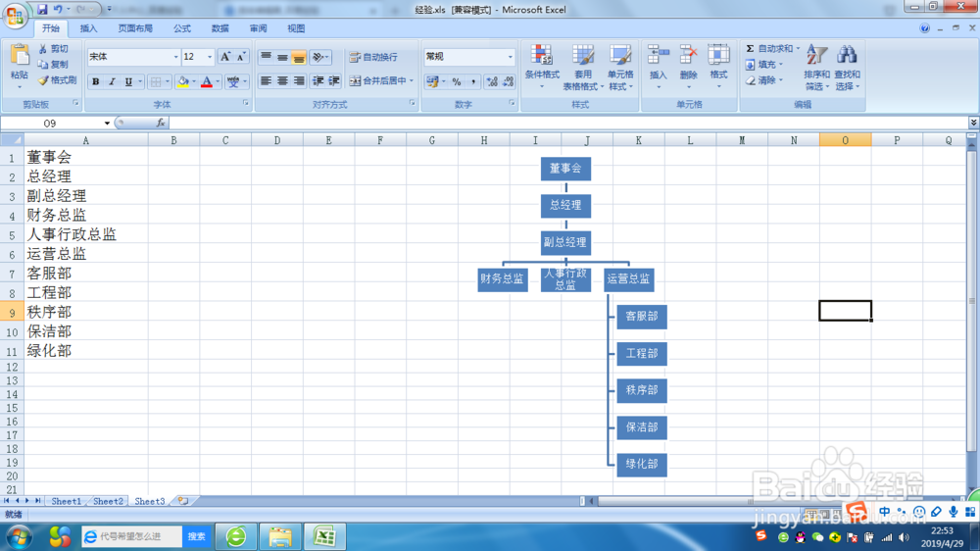
Task: Center text horizontally
Action: 282,80
